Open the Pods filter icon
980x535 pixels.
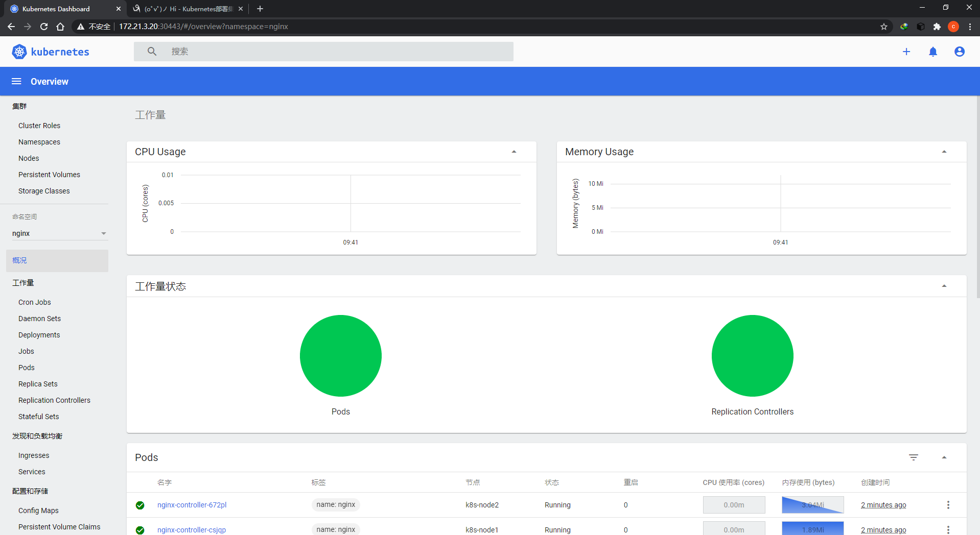[x=914, y=457]
